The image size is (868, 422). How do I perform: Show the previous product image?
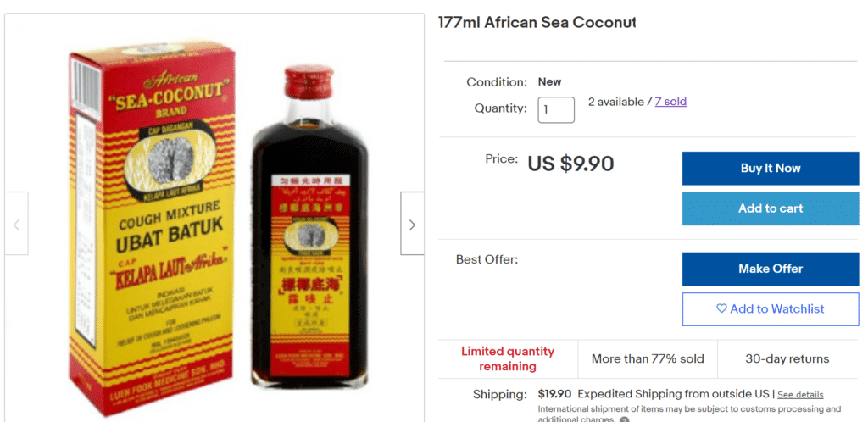pos(16,224)
